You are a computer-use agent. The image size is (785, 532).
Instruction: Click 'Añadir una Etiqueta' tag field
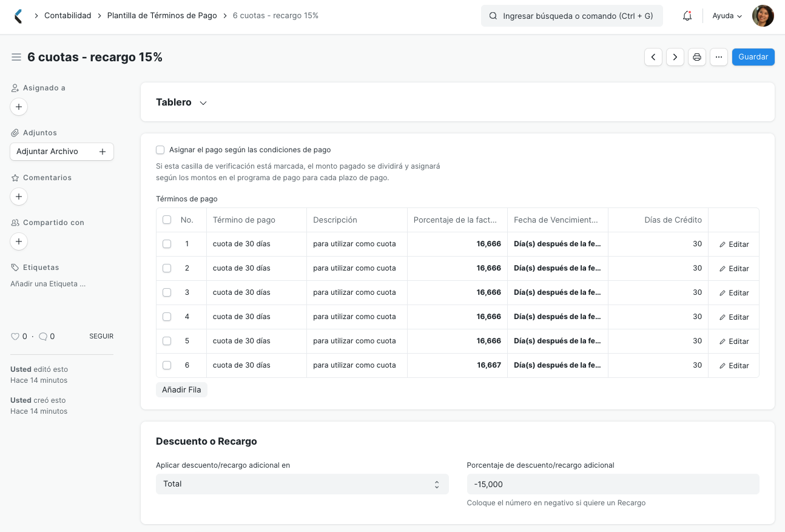tap(48, 284)
